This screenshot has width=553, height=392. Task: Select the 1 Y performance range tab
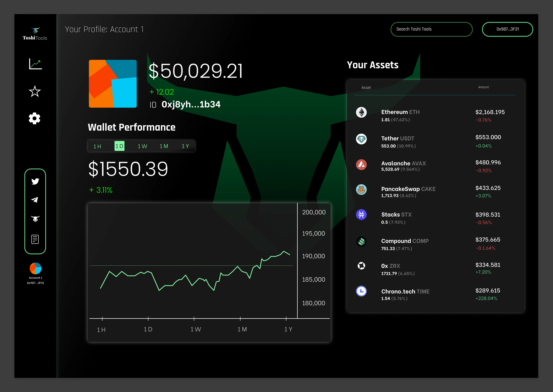pyautogui.click(x=185, y=146)
